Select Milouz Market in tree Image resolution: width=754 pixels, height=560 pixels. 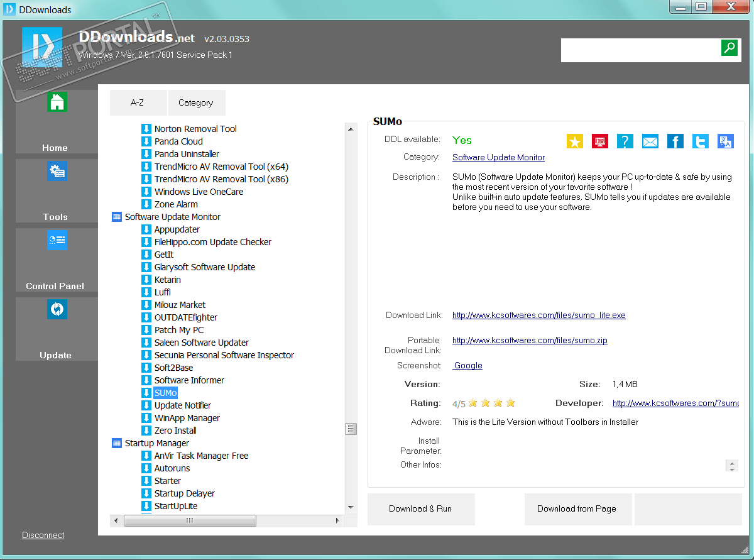[x=180, y=305]
